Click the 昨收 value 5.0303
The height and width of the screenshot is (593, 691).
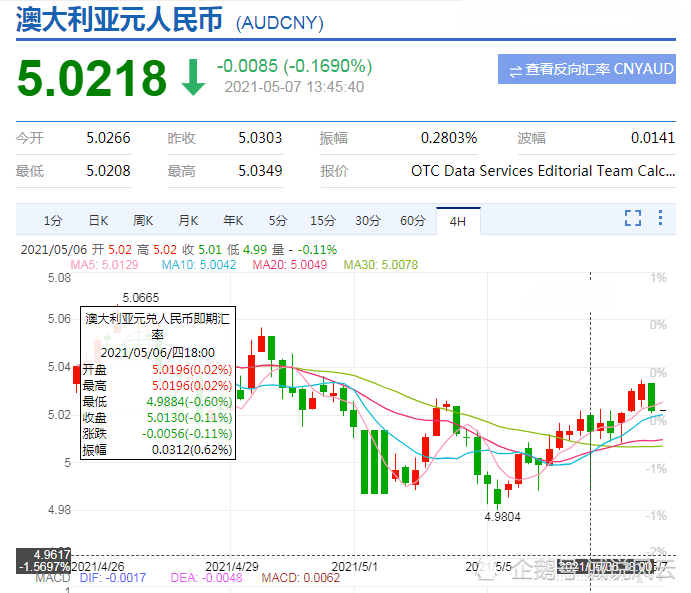click(x=260, y=138)
